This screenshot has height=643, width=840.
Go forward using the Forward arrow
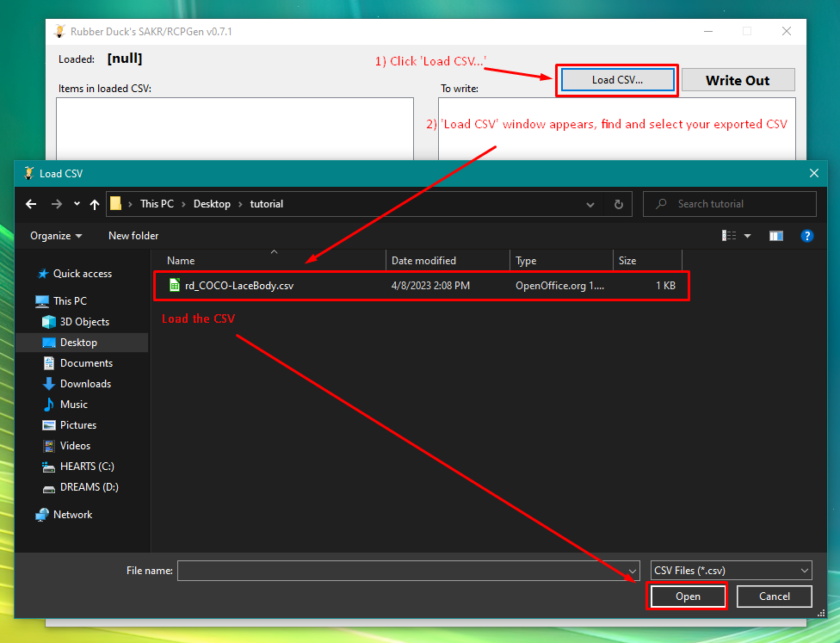[56, 204]
